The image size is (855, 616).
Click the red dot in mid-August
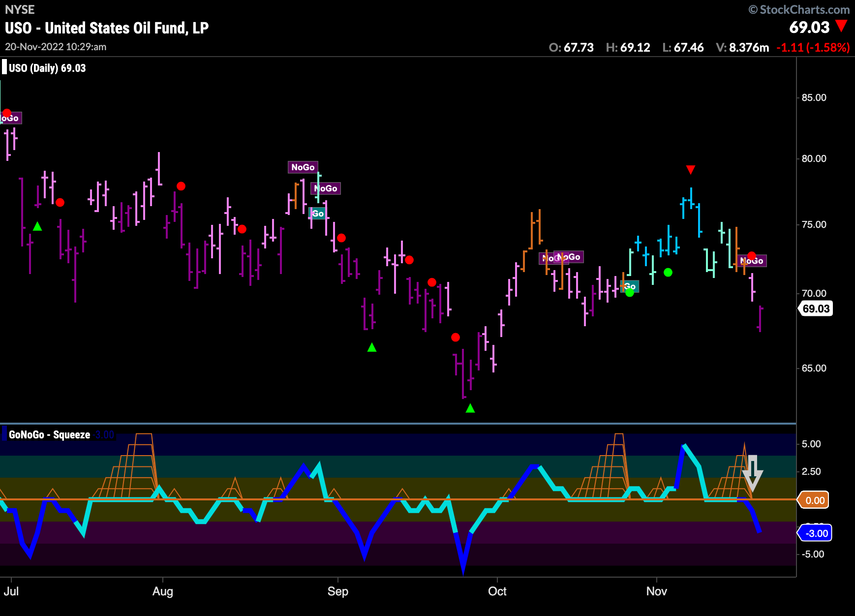(242, 229)
